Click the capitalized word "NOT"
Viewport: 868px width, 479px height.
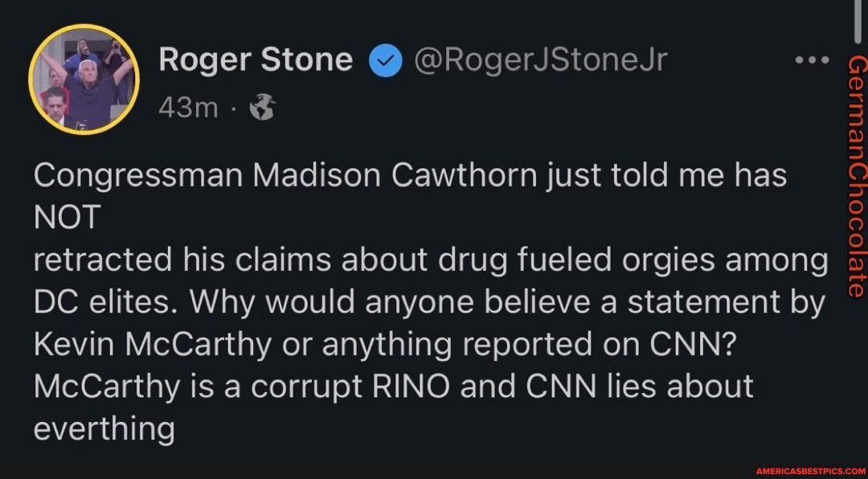tap(68, 217)
